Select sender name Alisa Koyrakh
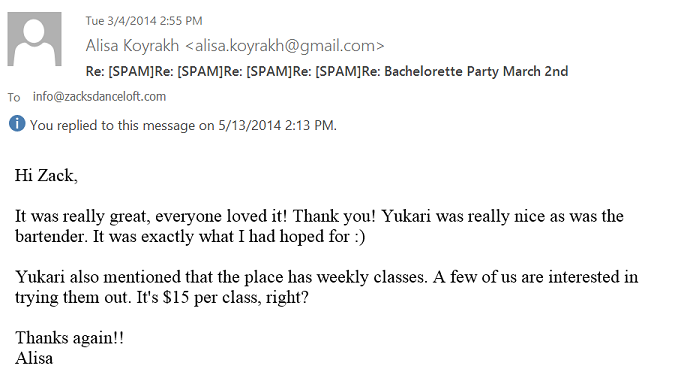Screen dimensions: 693x375 click(132, 45)
